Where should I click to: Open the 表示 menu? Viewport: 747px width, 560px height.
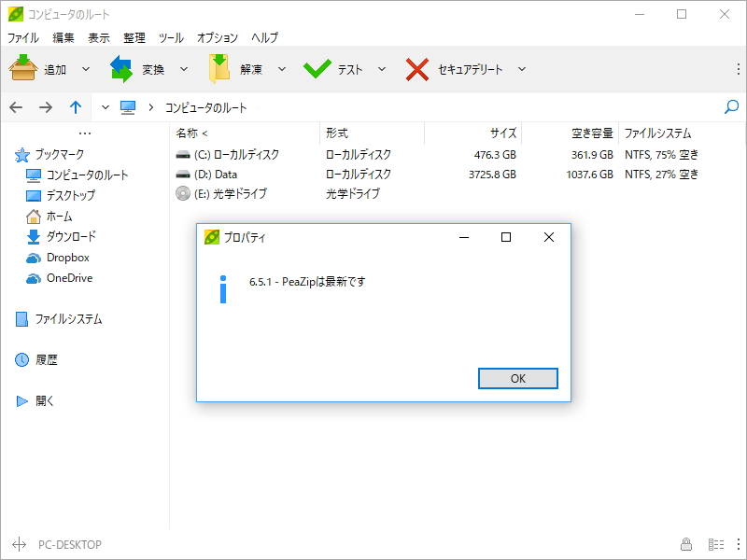pyautogui.click(x=98, y=38)
